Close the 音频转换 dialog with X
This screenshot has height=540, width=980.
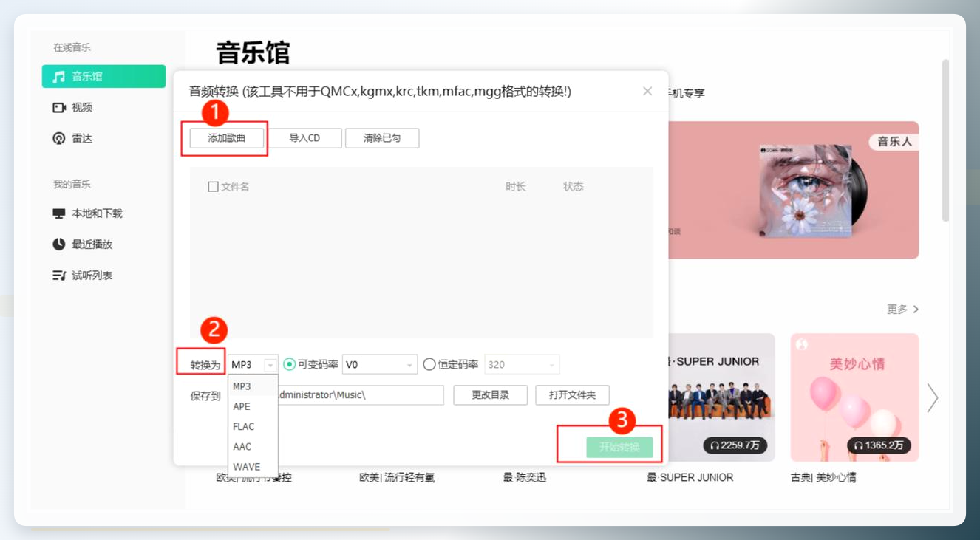647,91
